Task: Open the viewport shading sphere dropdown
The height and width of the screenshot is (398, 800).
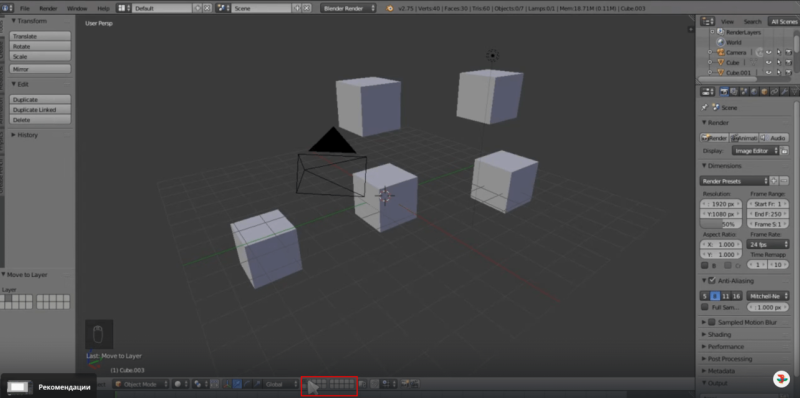Action: 181,384
